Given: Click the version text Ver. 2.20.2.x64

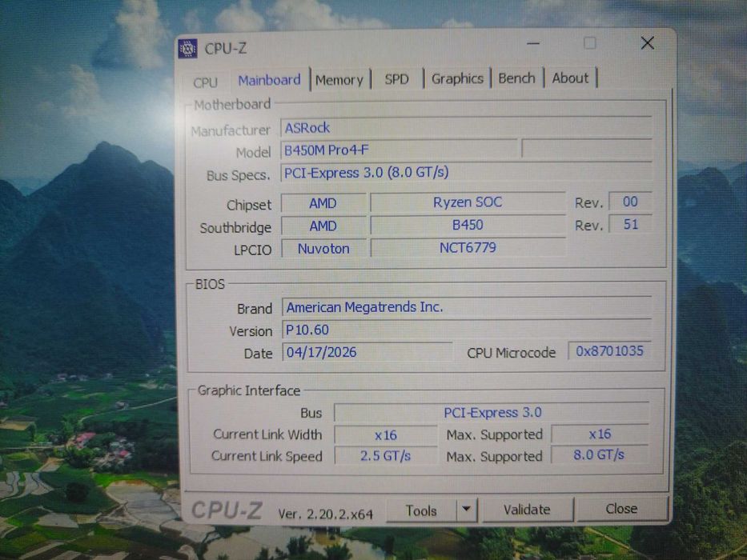Looking at the screenshot, I should click(x=325, y=514).
